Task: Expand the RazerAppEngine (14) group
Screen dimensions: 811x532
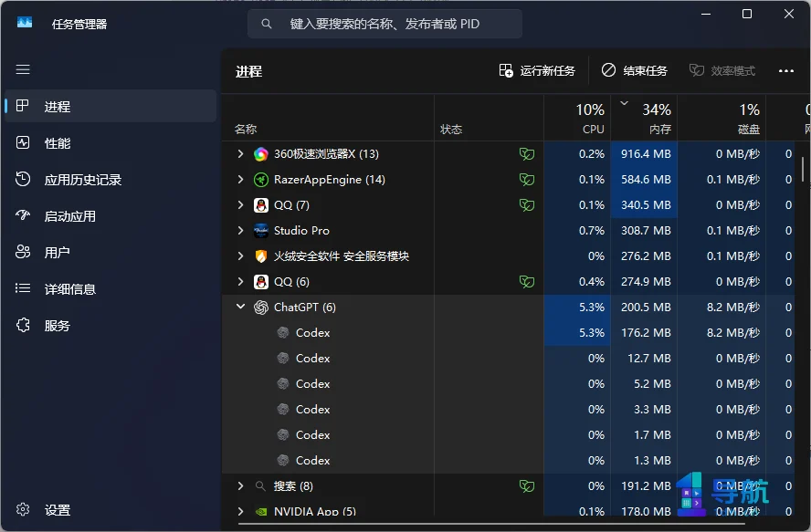Action: click(x=240, y=180)
